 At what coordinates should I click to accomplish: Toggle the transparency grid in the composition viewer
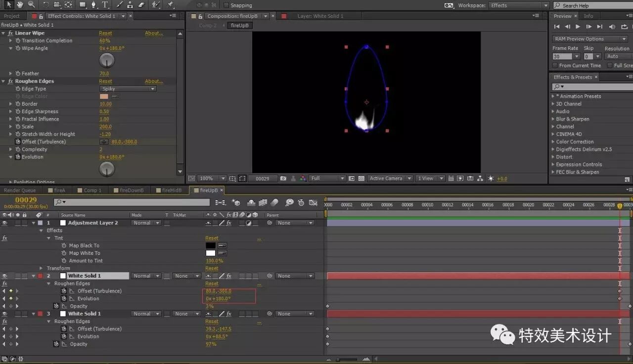[361, 178]
